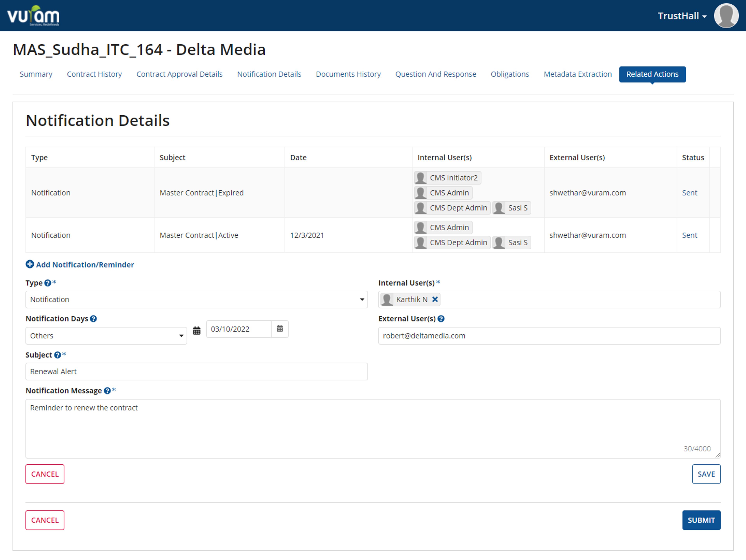Select the Notification Details tab
The image size is (746, 560).
[269, 74]
